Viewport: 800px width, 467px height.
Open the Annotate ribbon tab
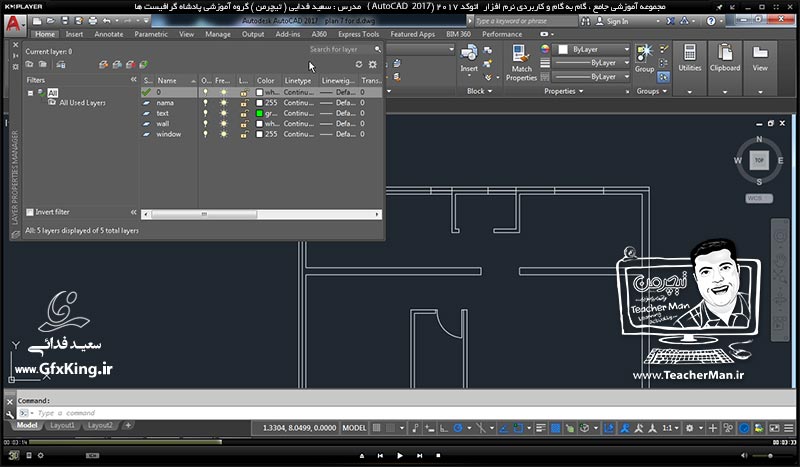[x=109, y=34]
